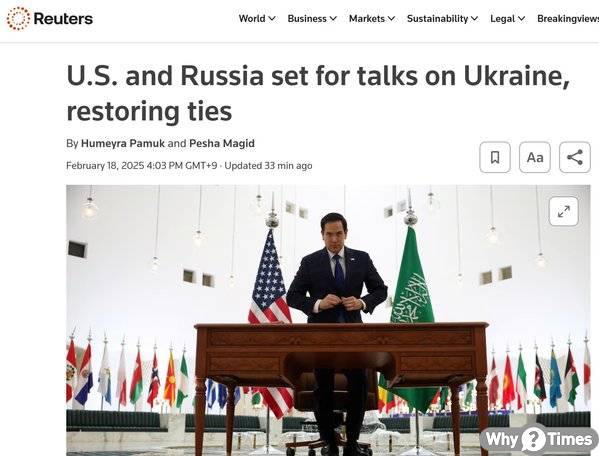Click the Why Times watermark badge
The image size is (599, 456).
[539, 439]
